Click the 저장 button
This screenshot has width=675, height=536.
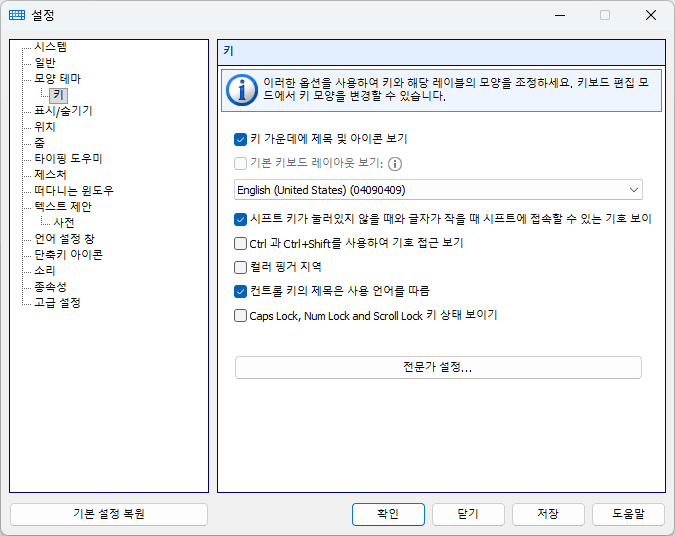548,514
